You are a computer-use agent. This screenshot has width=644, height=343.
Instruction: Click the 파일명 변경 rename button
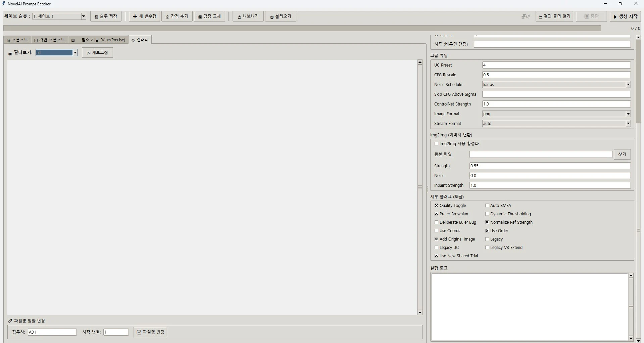point(150,332)
